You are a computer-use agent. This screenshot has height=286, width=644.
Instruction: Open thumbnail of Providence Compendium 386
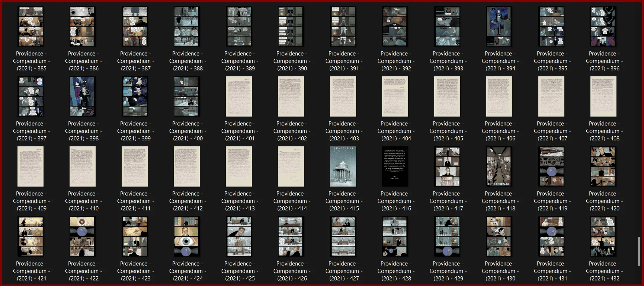(x=82, y=26)
